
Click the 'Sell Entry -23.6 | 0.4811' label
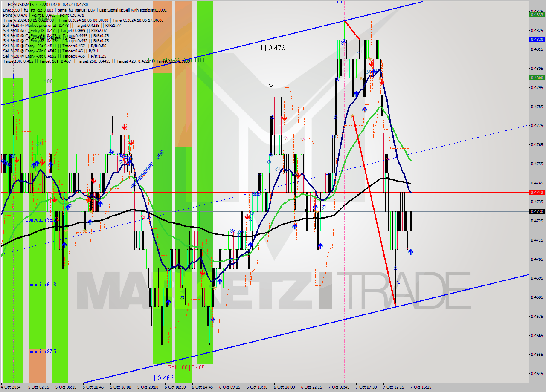[177, 61]
